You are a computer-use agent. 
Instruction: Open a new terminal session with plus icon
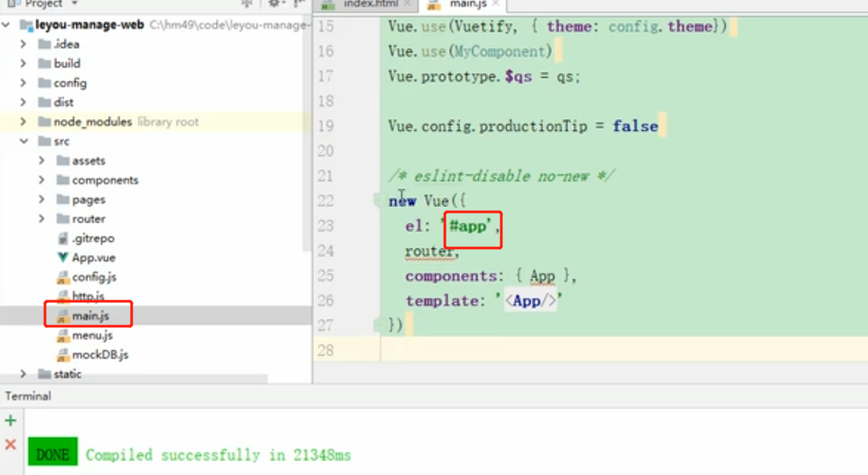pos(11,420)
